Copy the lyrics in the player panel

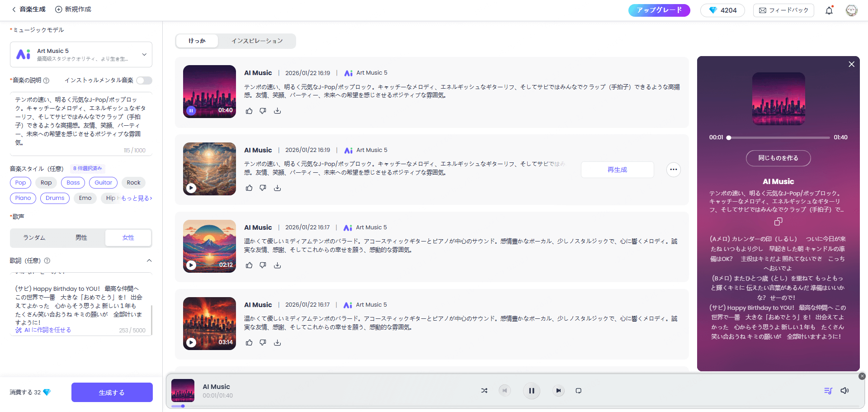(778, 221)
